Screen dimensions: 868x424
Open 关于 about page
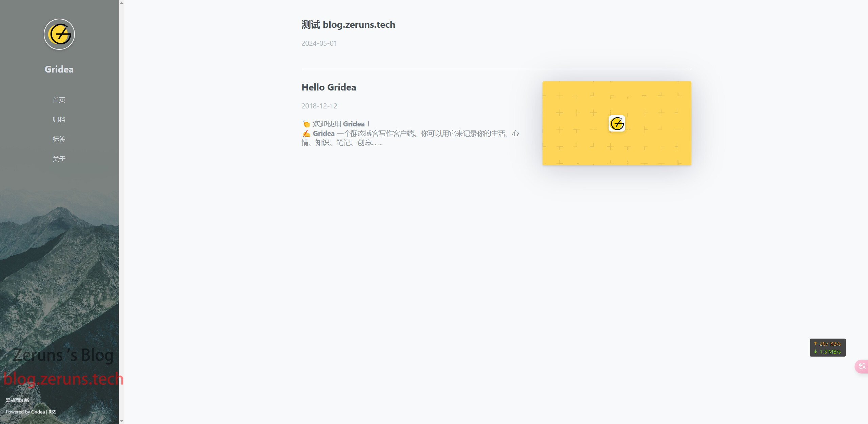pos(59,159)
